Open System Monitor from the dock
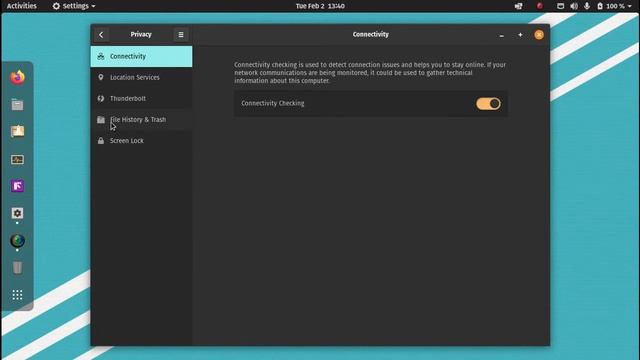Screen dimensions: 640x360 (17, 160)
